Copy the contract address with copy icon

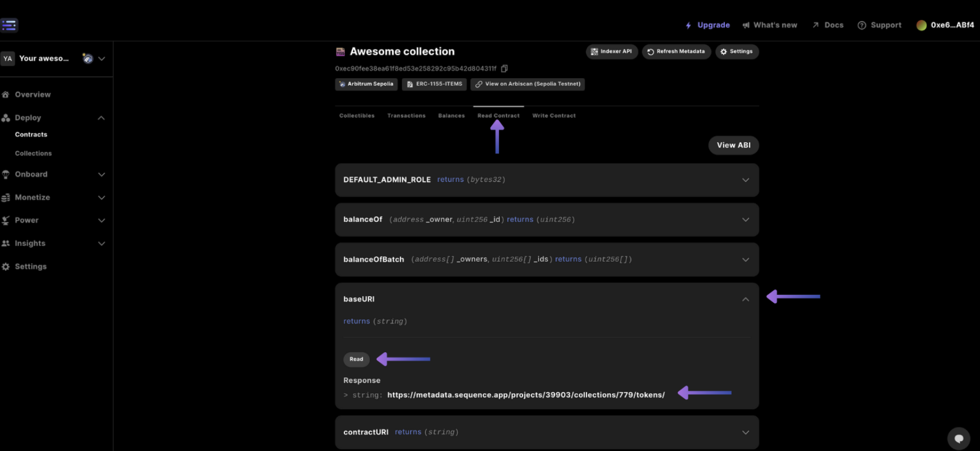(504, 69)
